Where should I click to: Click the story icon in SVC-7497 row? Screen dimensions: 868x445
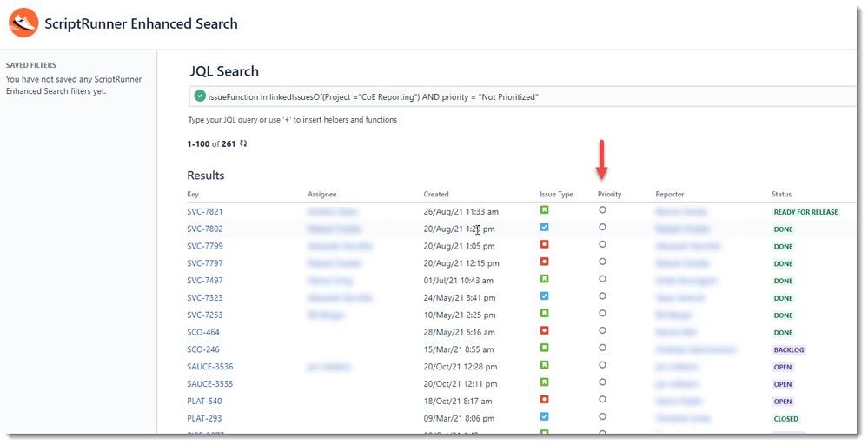pyautogui.click(x=544, y=278)
